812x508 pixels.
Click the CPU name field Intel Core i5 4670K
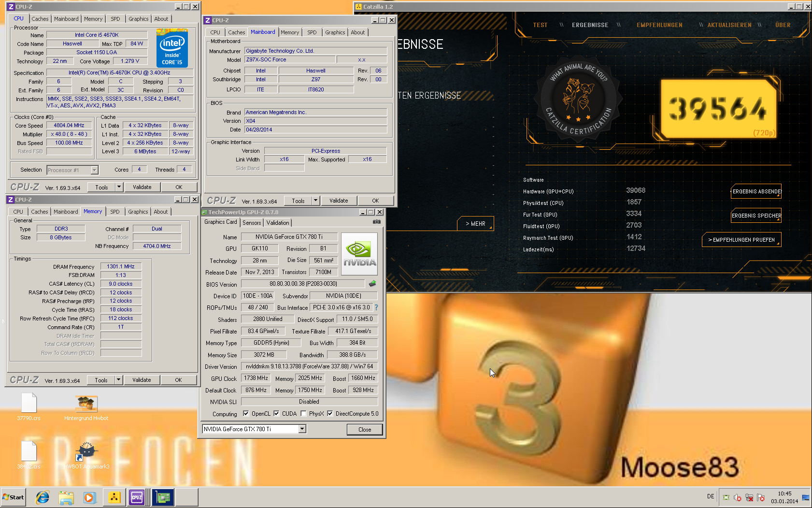(x=97, y=35)
